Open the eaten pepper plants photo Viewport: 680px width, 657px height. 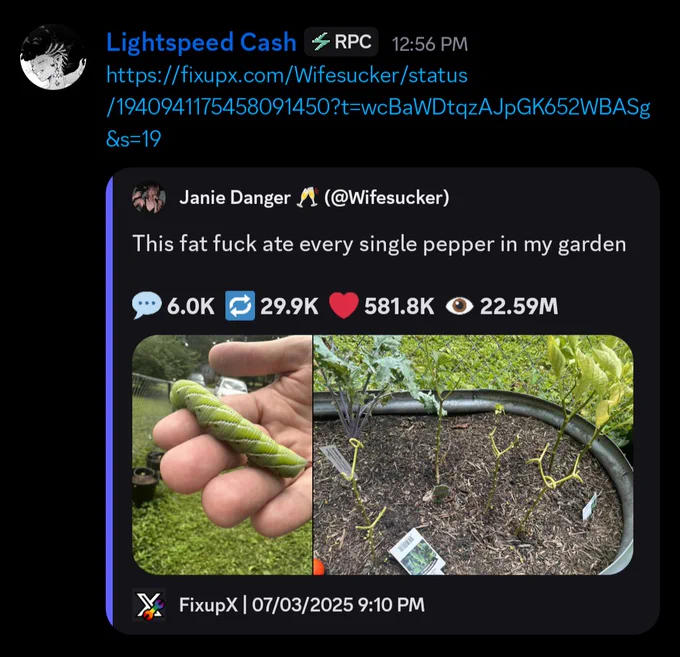473,455
